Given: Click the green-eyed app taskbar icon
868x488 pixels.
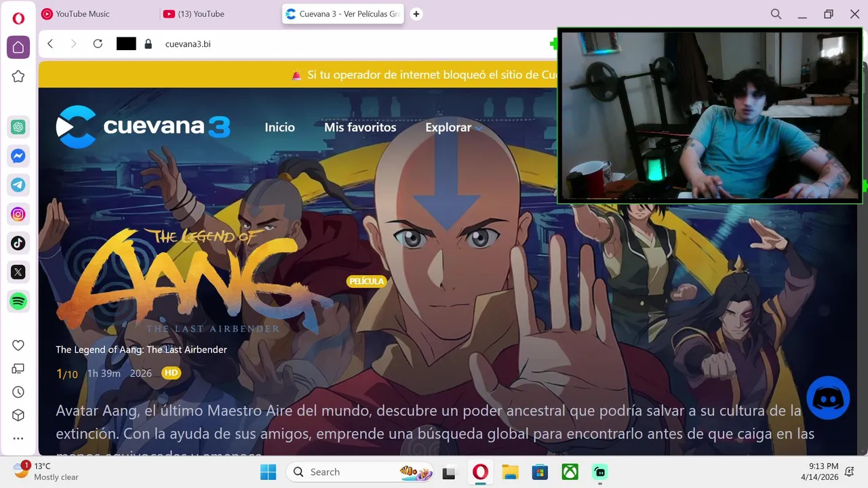Looking at the screenshot, I should click(599, 472).
